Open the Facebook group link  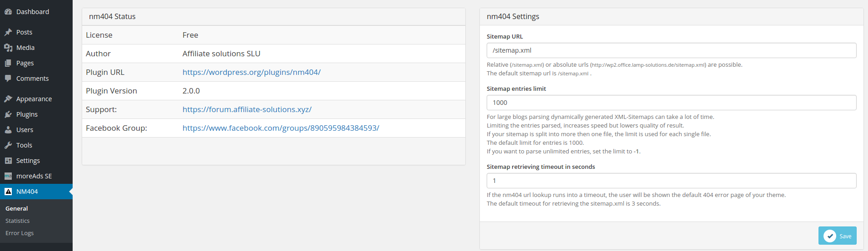281,128
